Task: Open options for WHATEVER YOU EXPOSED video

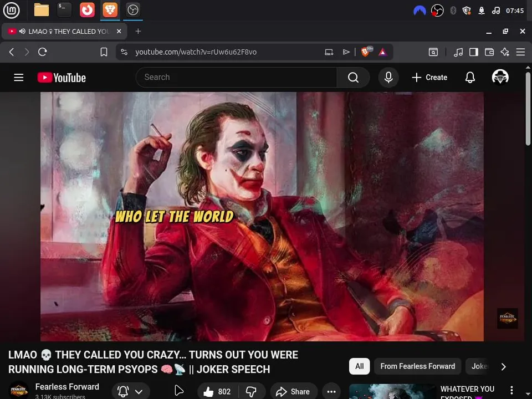Action: click(511, 390)
